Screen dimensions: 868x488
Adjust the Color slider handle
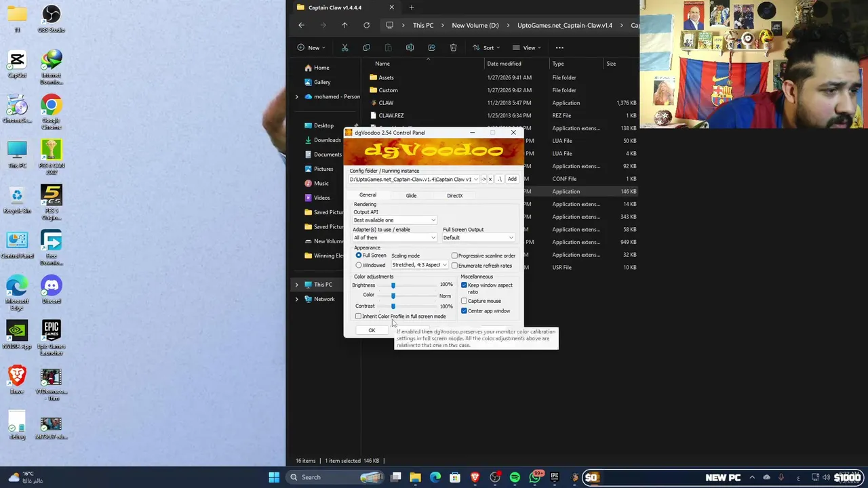(393, 296)
